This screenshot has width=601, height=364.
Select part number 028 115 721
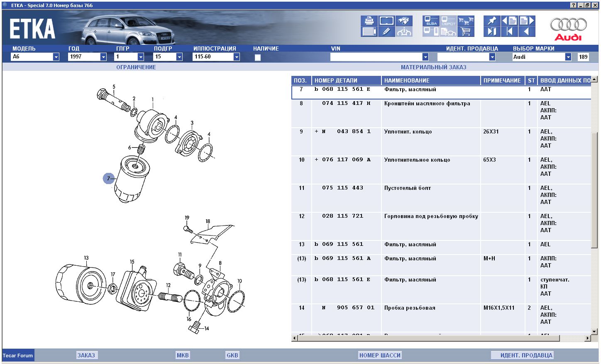342,216
